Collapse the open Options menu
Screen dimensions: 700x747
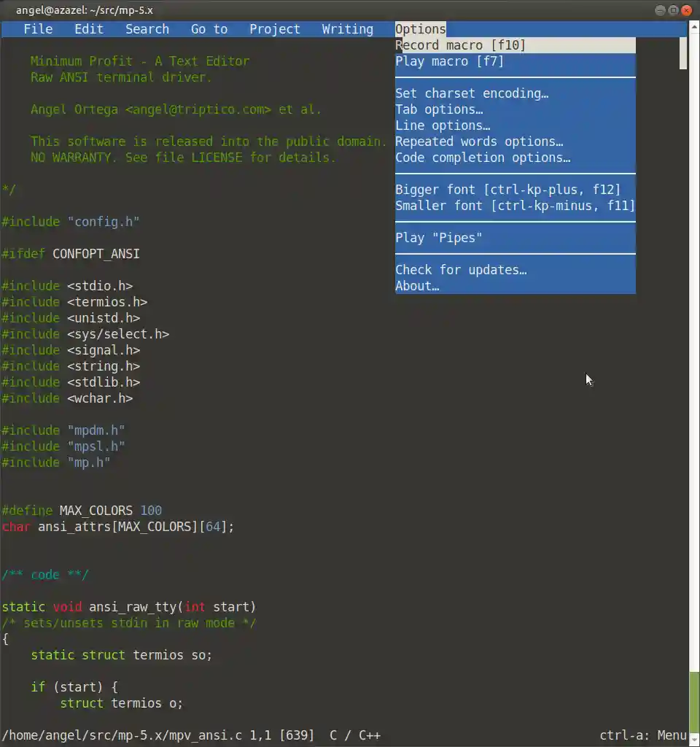click(x=421, y=29)
